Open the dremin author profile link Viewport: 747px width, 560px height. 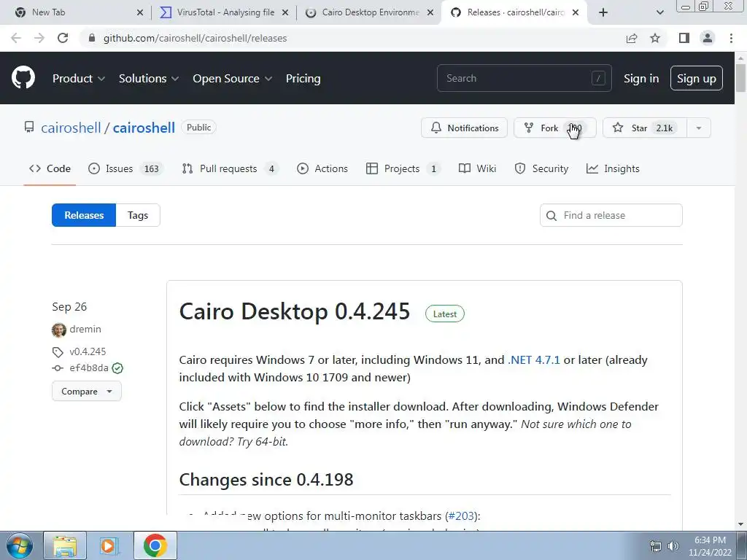tap(85, 329)
